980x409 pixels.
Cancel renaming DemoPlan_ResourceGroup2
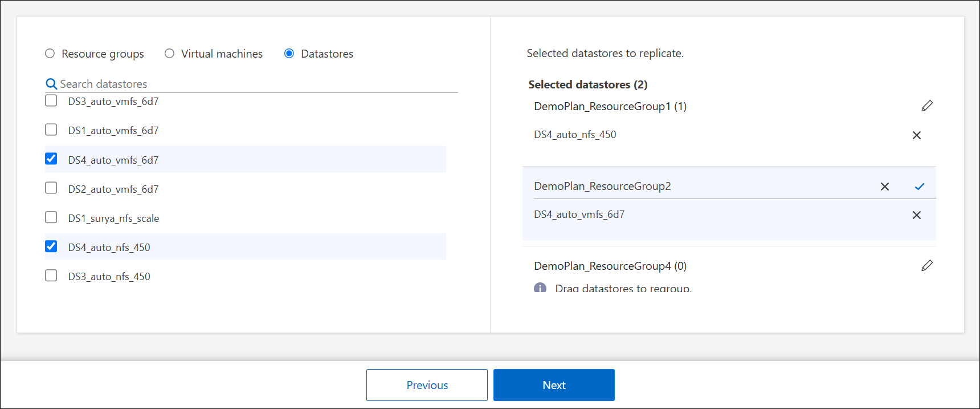point(884,187)
